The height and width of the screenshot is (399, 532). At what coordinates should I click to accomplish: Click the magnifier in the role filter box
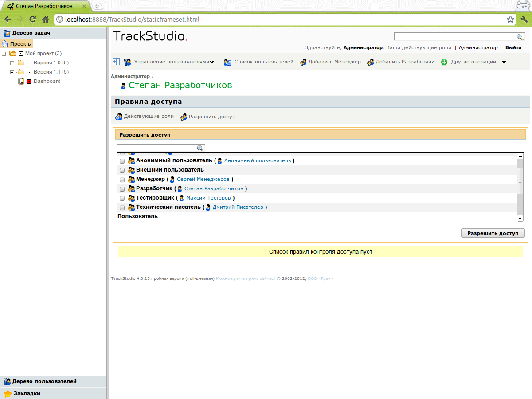[x=200, y=148]
